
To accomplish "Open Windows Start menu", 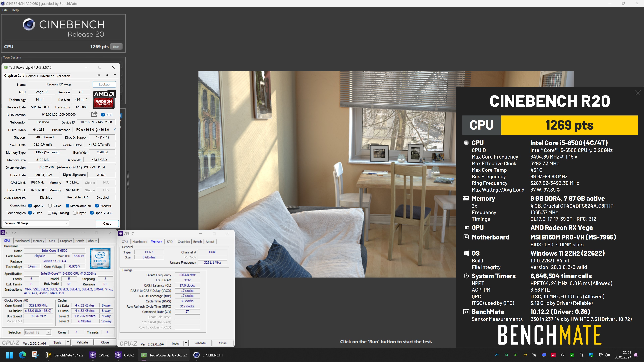I will [9, 355].
